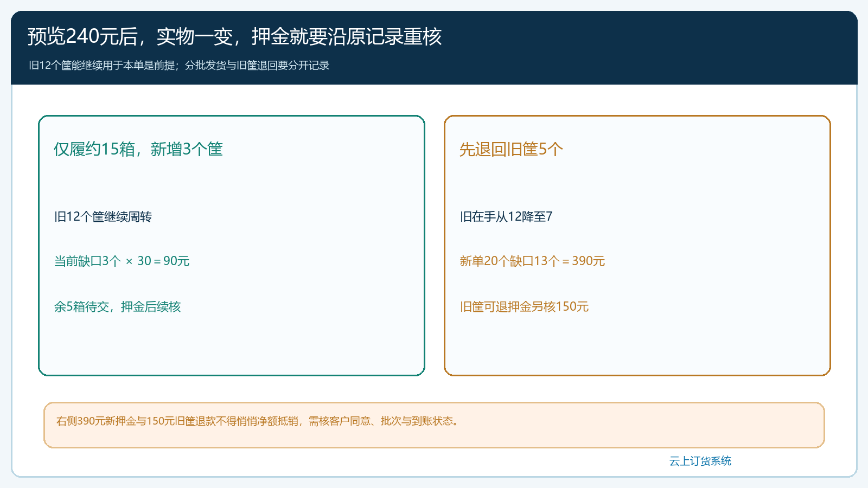Viewport: 868px width, 488px height.
Task: Click the formula 当前缺口3个 × 30＝90元
Action: (x=122, y=261)
